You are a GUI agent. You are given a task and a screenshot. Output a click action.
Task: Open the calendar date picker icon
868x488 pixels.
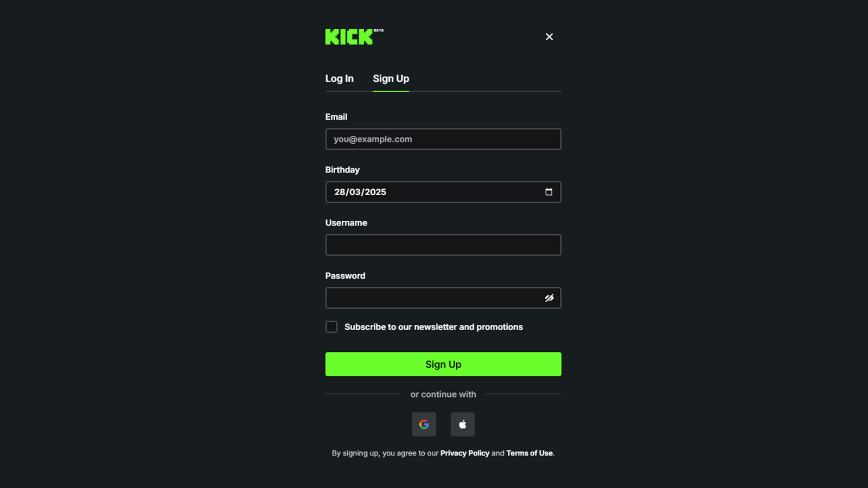pos(550,192)
